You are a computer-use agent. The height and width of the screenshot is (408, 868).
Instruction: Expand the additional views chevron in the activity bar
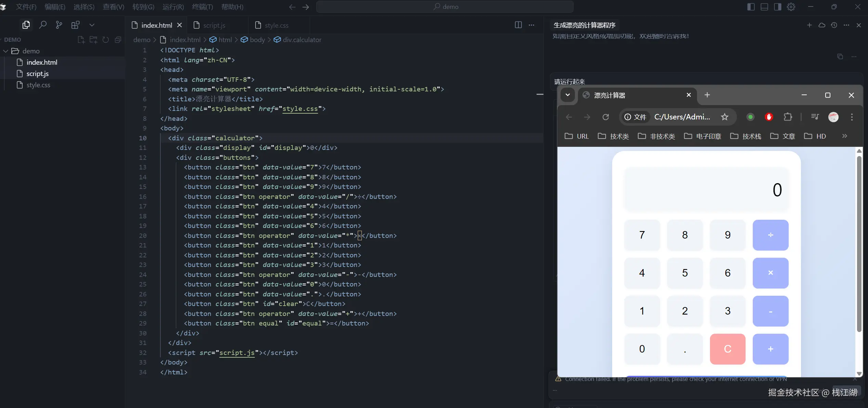pos(92,25)
